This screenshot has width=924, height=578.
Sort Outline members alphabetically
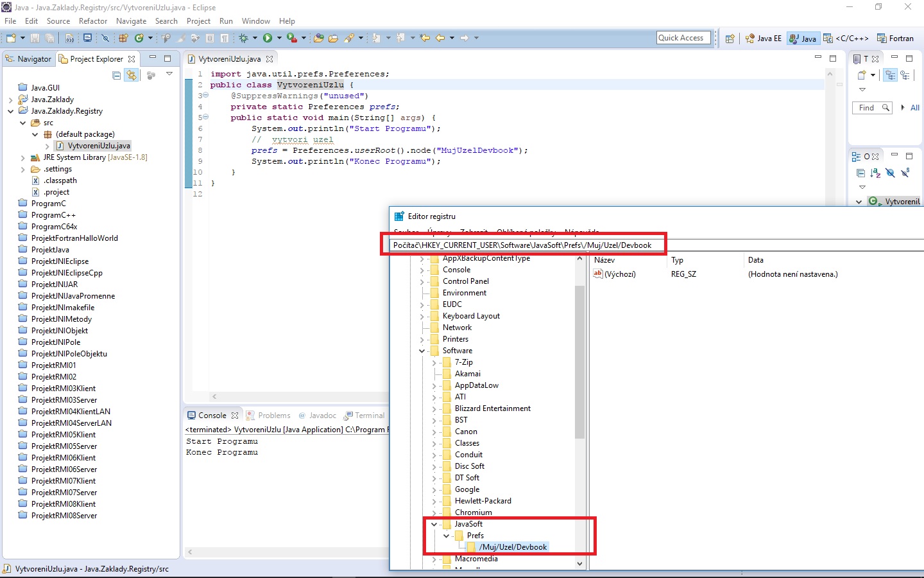[x=875, y=173]
